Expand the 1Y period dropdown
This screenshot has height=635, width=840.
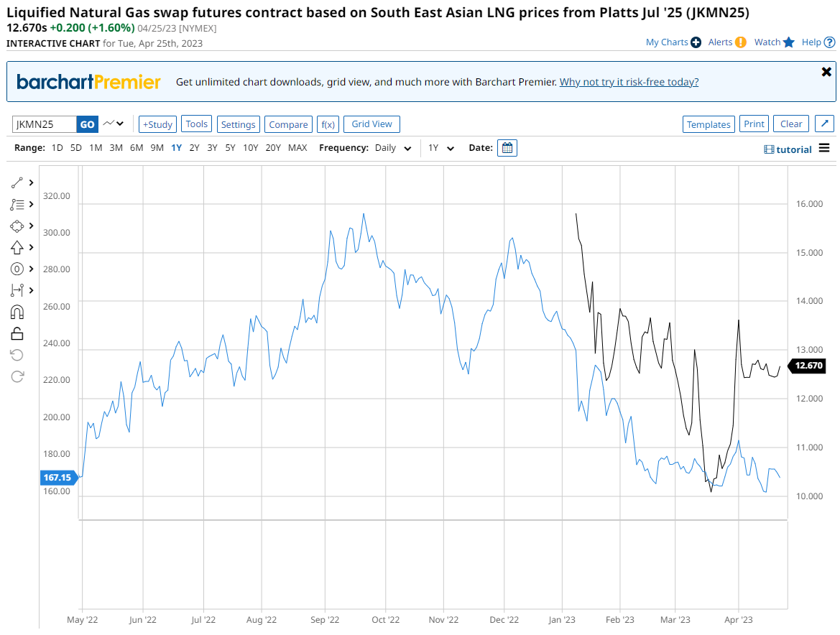pos(441,148)
